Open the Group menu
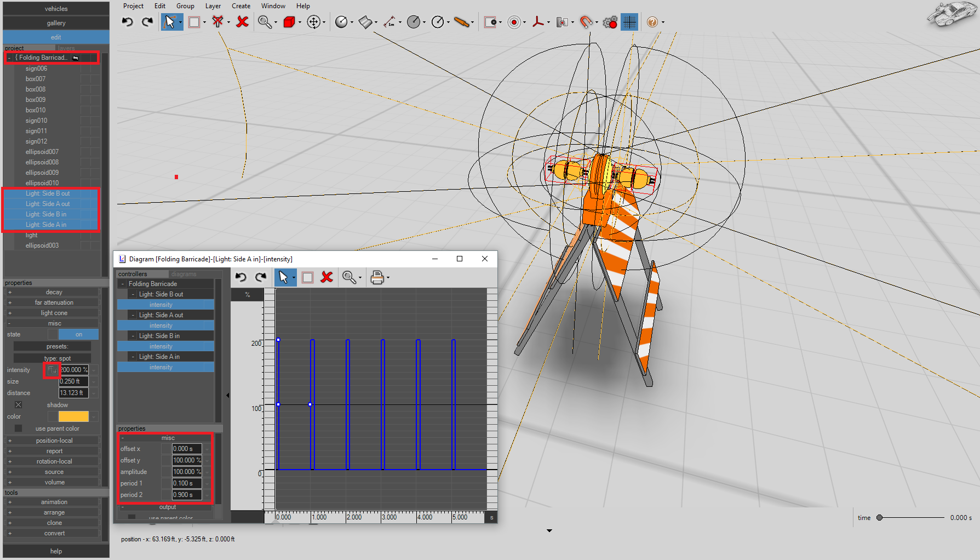Image resolution: width=980 pixels, height=560 pixels. pyautogui.click(x=185, y=6)
